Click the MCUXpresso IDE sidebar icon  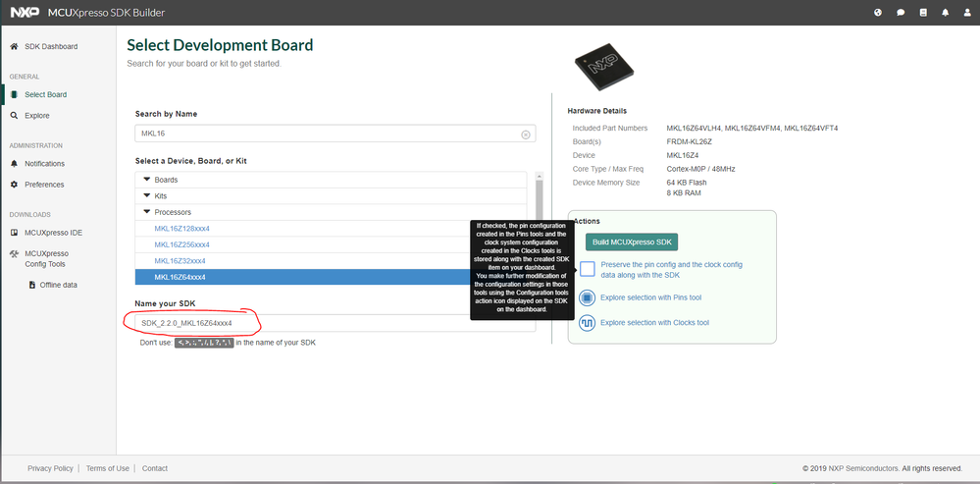pos(14,233)
